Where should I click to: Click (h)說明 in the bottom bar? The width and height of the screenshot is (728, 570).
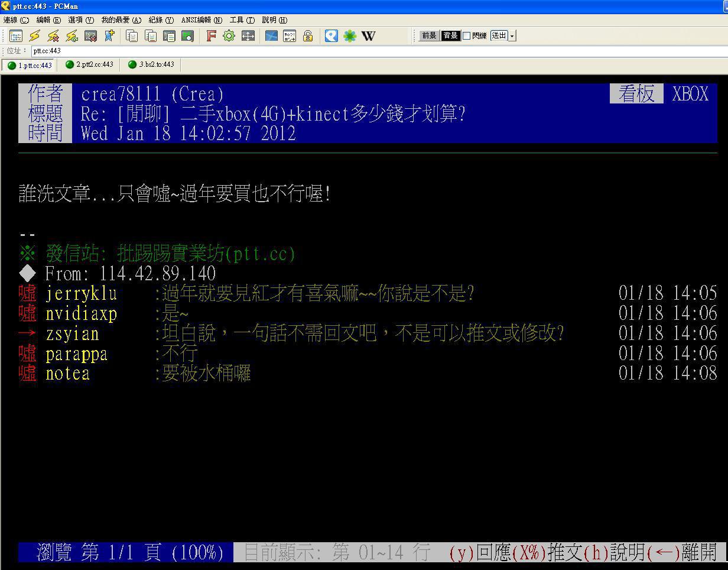point(614,552)
